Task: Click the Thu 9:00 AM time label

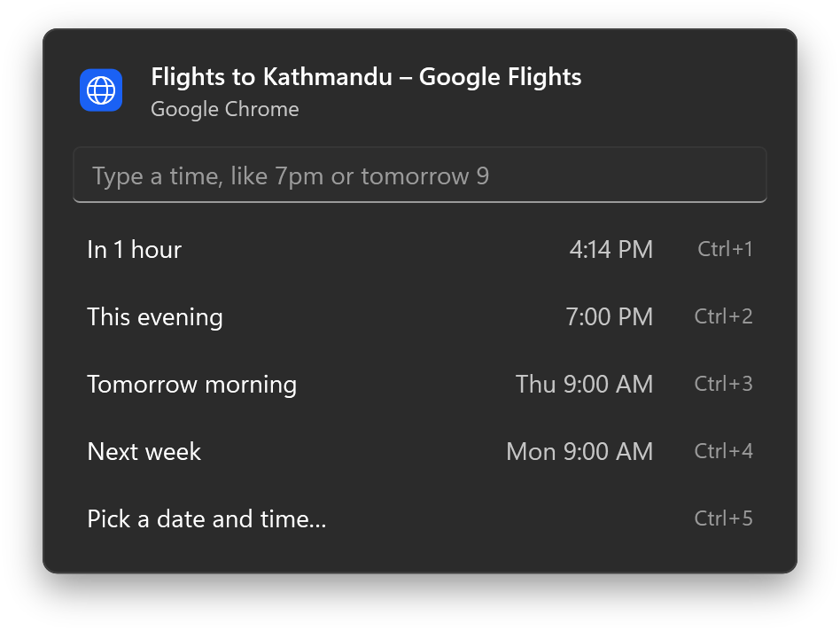Action: coord(584,384)
